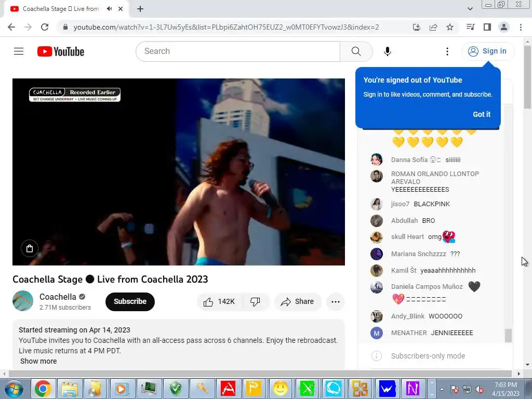The height and width of the screenshot is (399, 532).
Task: Click the page vertical scrollbar thumb
Action: [527, 77]
